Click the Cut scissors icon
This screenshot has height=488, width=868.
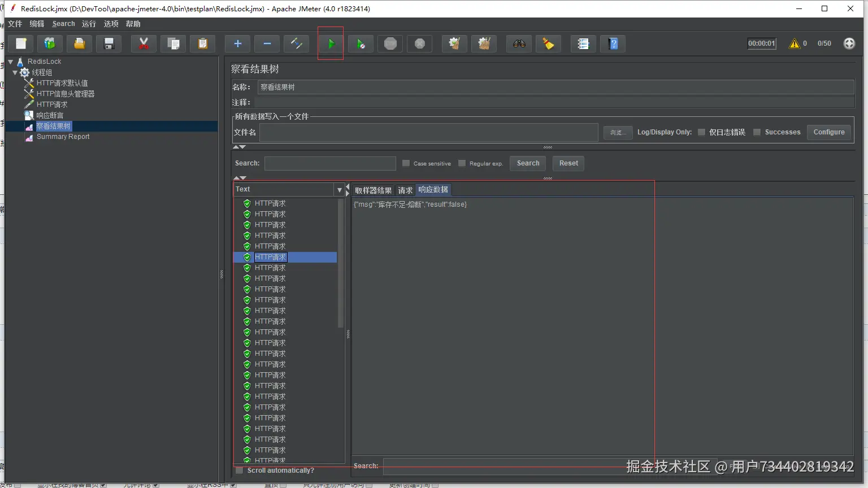(144, 44)
